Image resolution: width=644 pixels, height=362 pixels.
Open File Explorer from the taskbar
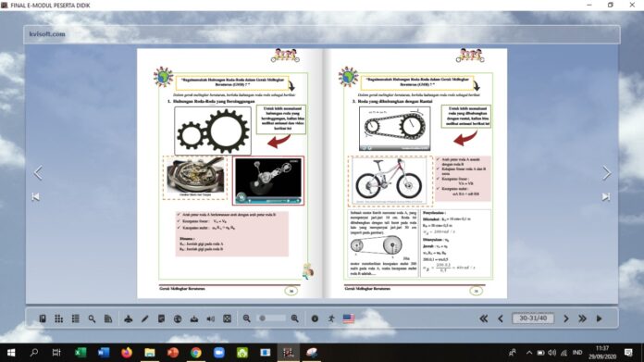[150, 353]
